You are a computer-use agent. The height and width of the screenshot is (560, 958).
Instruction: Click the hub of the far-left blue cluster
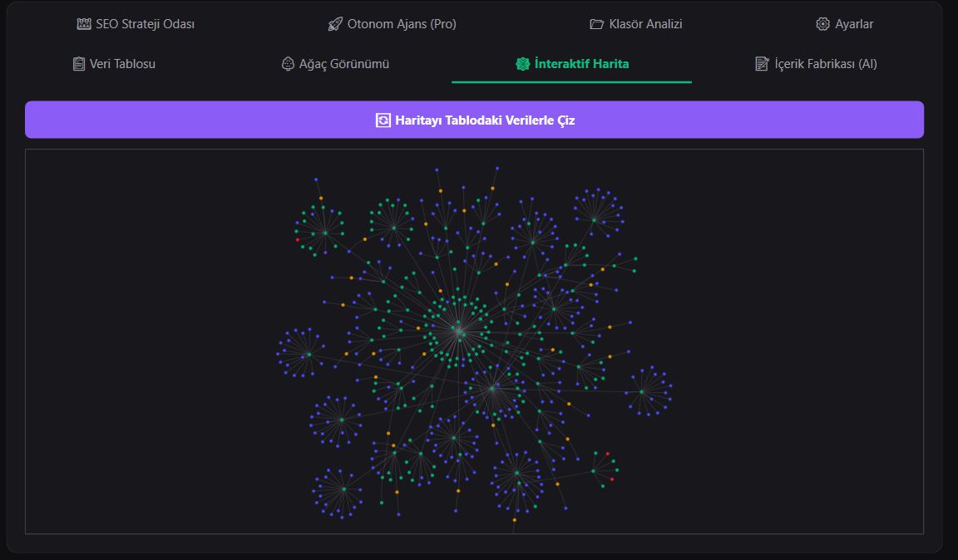click(309, 354)
